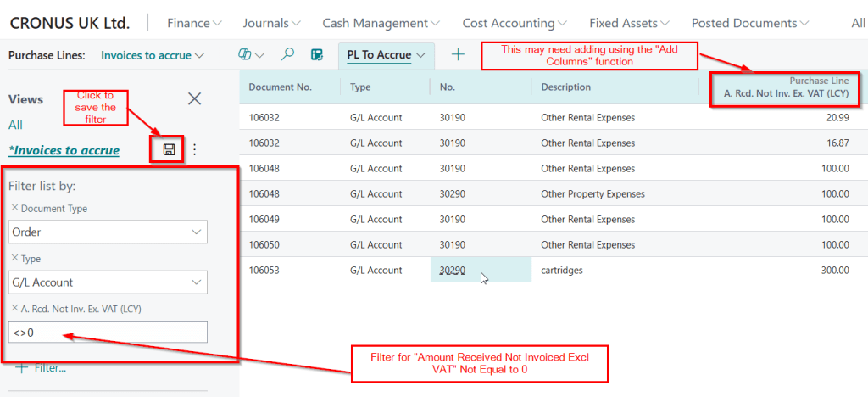Remove the Type filter via its X
The image size is (868, 397).
[14, 259]
